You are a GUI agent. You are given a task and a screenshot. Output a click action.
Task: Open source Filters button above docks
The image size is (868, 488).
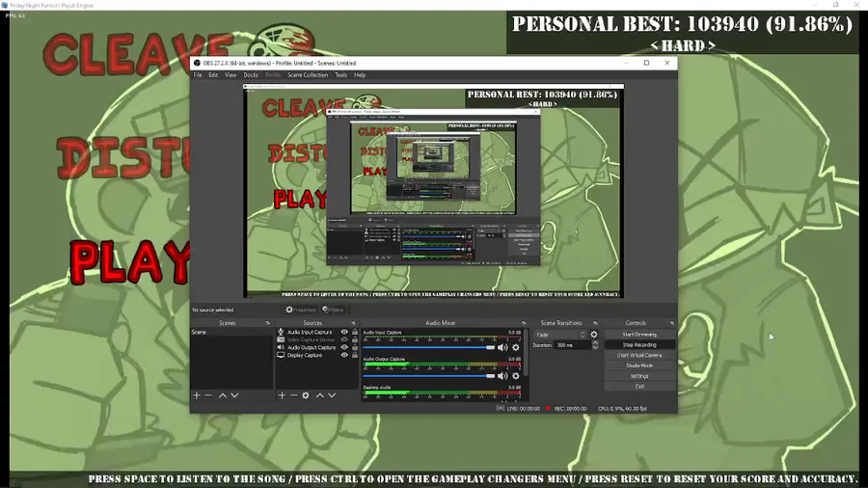334,310
